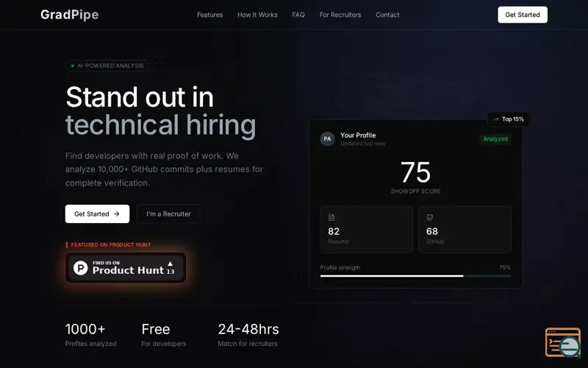Image resolution: width=588 pixels, height=368 pixels.
Task: Click the I'm a Recruiter button
Action: (168, 213)
